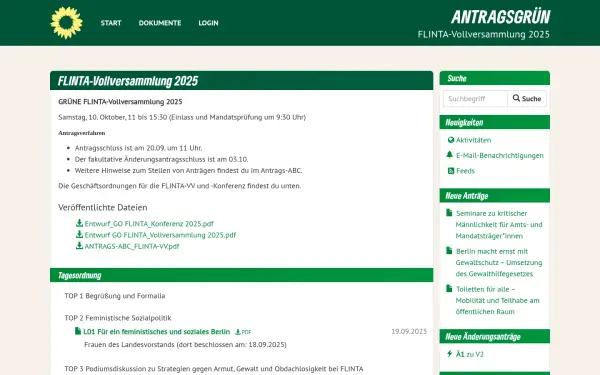Click TOP 3 Podiumsdiskussion agenda item
Viewport: 600px width, 375px height.
214,369
